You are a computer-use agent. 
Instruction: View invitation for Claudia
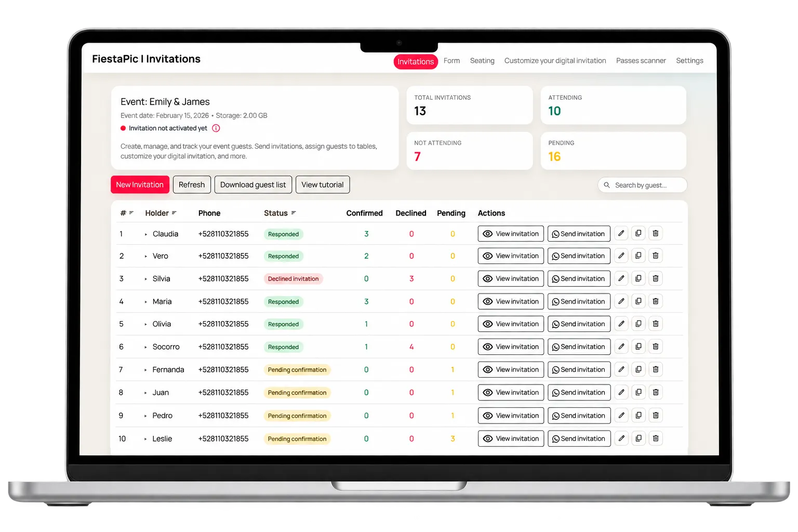511,234
